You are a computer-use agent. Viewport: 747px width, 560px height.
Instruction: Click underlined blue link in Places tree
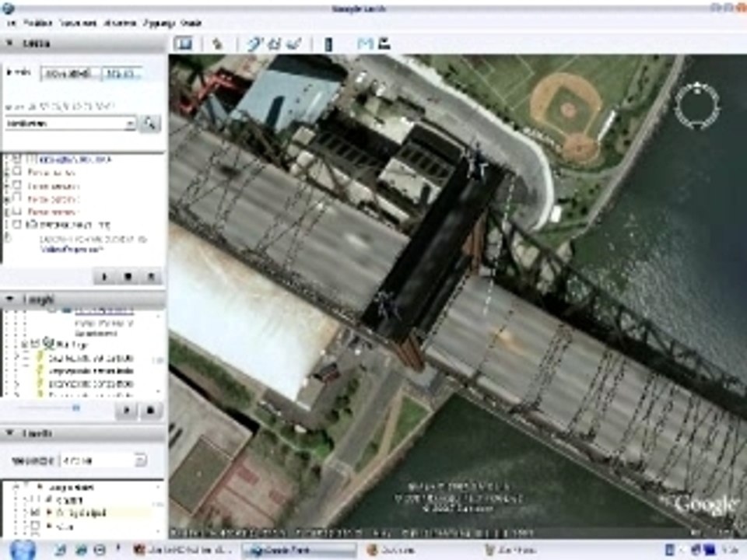click(103, 311)
